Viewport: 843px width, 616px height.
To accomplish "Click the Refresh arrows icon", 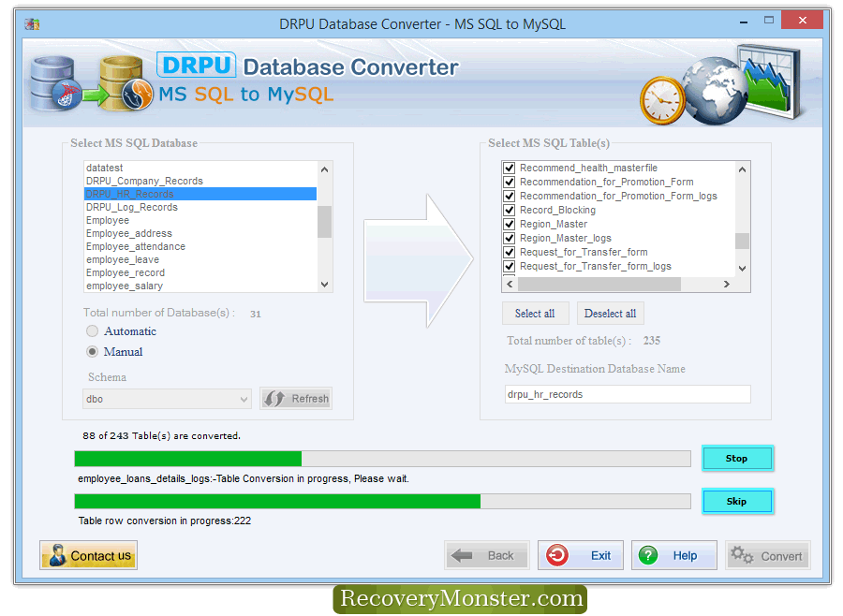I will (x=274, y=399).
